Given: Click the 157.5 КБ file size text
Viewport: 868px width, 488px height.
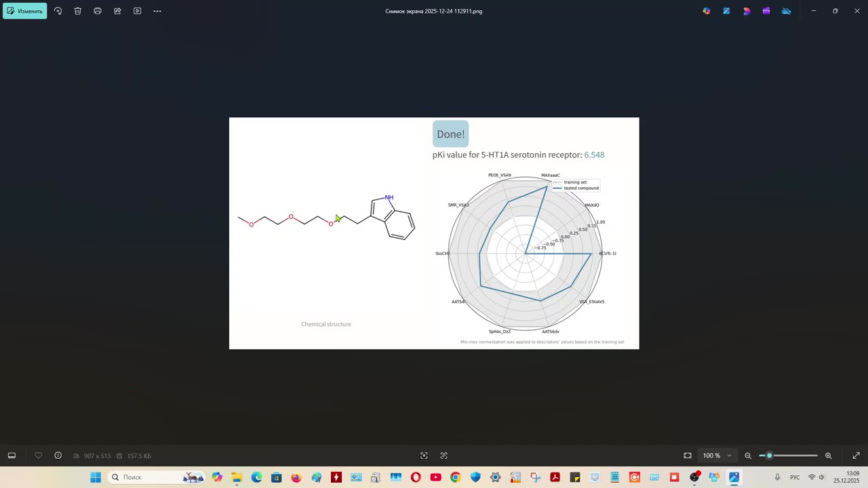Looking at the screenshot, I should pyautogui.click(x=138, y=456).
